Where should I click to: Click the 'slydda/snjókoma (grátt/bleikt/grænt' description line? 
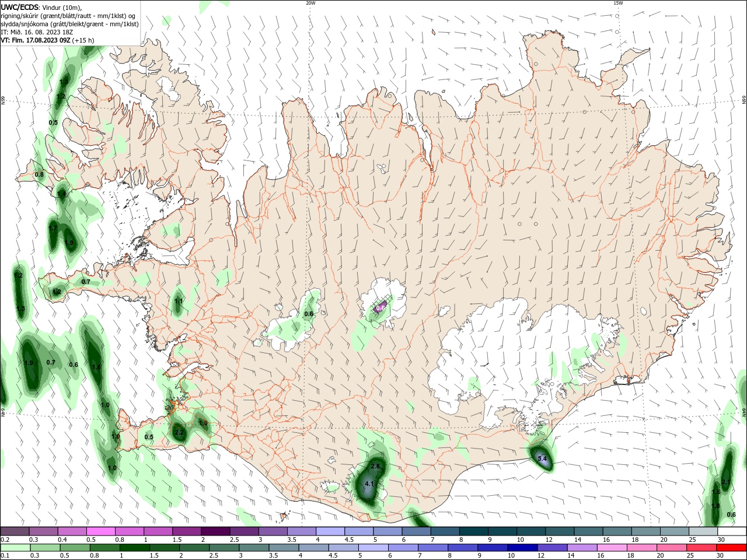pos(70,24)
